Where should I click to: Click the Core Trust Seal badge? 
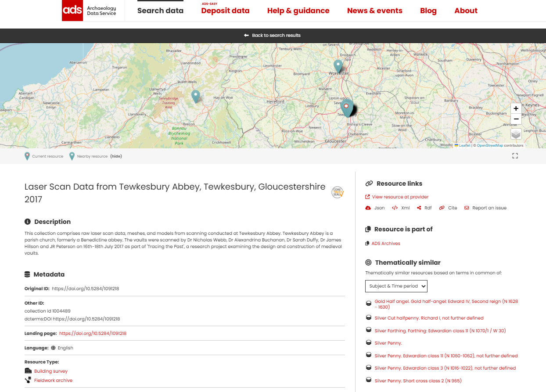point(337,192)
